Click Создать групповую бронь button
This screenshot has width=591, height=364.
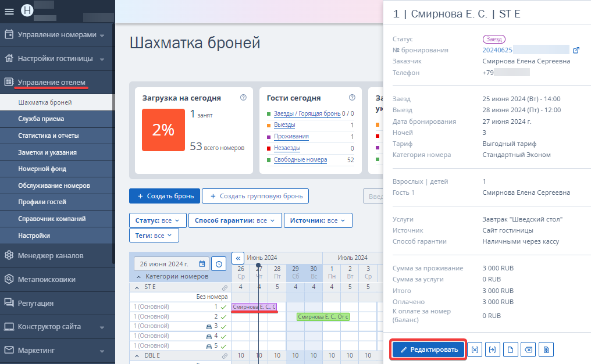tap(255, 196)
